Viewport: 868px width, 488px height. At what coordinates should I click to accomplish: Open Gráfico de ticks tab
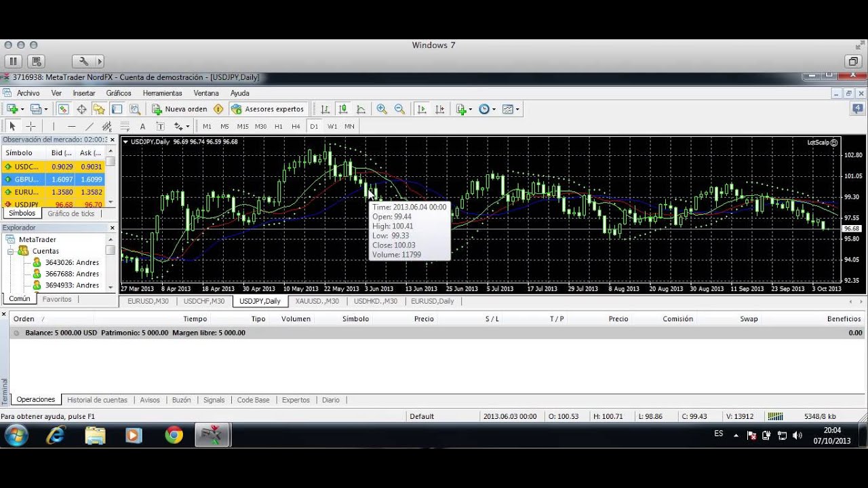71,213
